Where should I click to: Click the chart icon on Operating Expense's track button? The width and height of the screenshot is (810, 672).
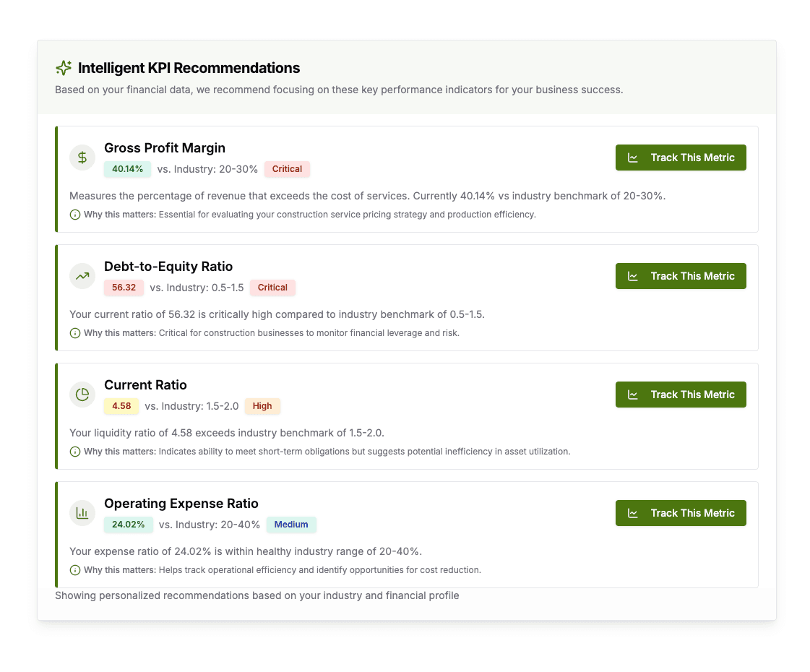tap(634, 512)
